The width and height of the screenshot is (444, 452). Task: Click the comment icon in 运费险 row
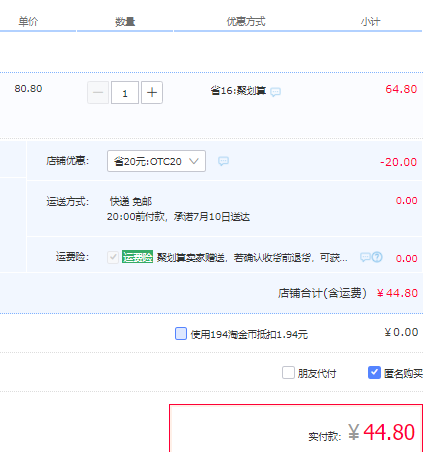365,257
